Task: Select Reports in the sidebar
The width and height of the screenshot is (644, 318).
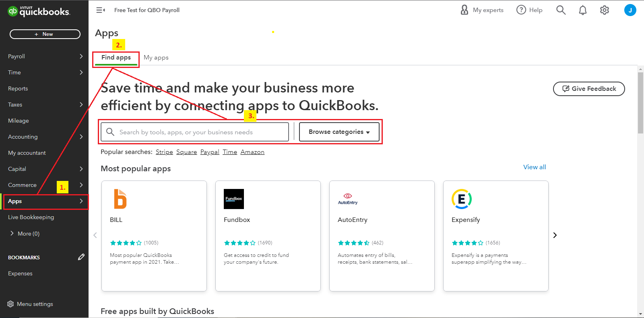Action: (18, 88)
